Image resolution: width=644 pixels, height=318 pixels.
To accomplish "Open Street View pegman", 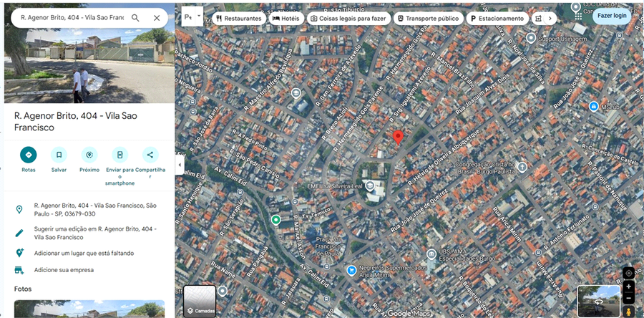I will 628,311.
